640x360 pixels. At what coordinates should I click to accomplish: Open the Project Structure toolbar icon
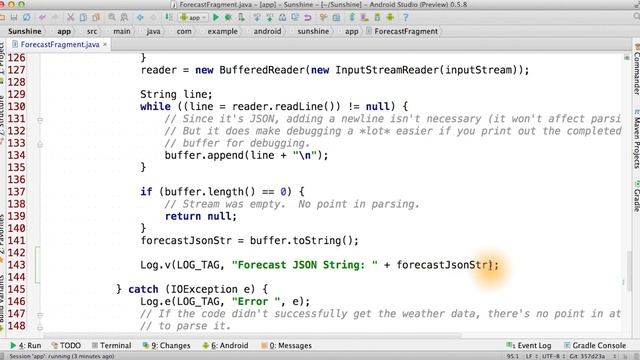(x=336, y=18)
